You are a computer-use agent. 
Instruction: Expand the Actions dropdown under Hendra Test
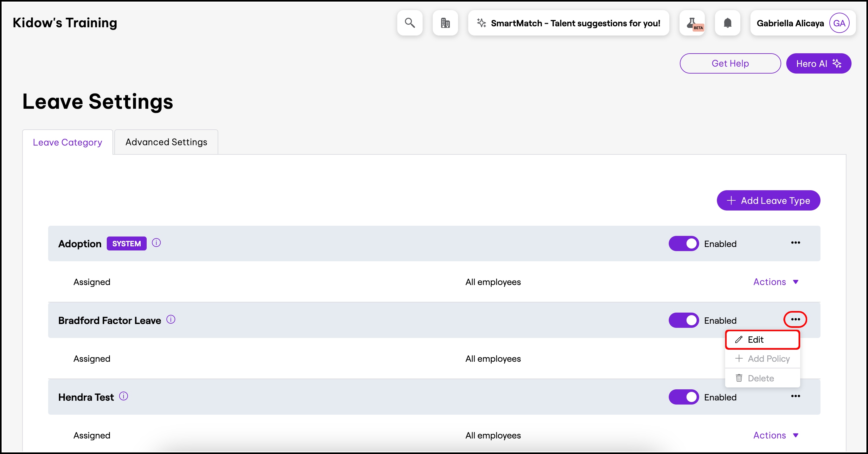776,435
